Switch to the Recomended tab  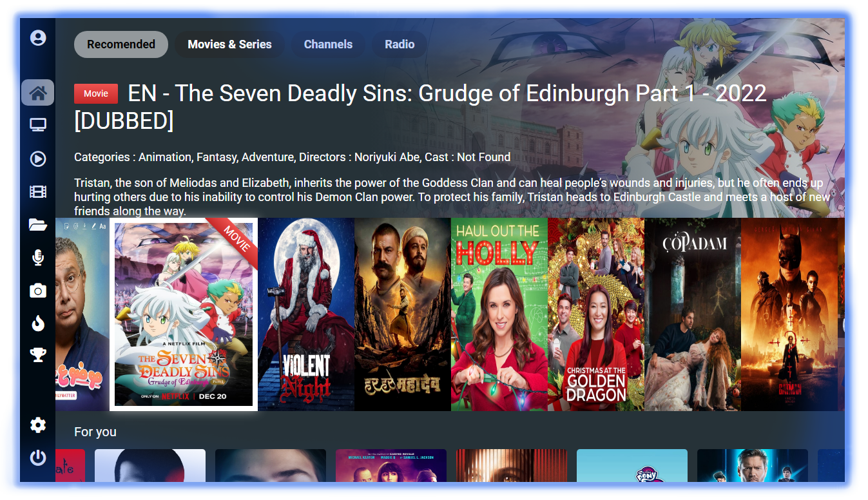121,44
